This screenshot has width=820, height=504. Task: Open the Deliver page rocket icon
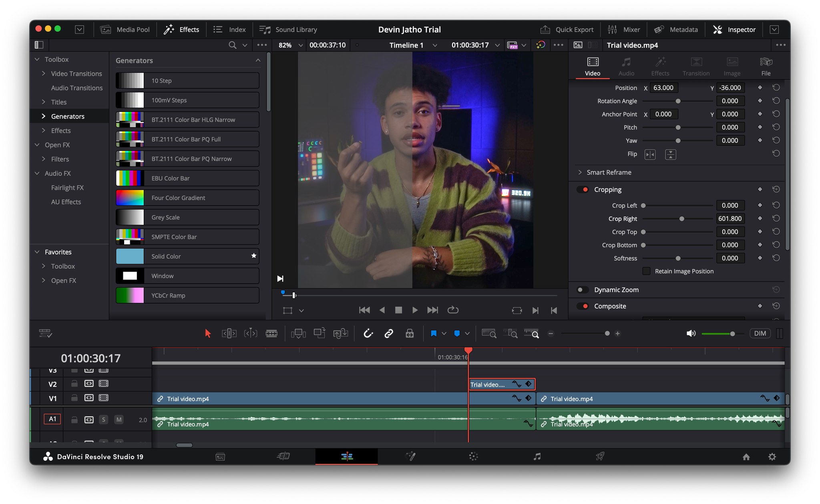click(600, 456)
